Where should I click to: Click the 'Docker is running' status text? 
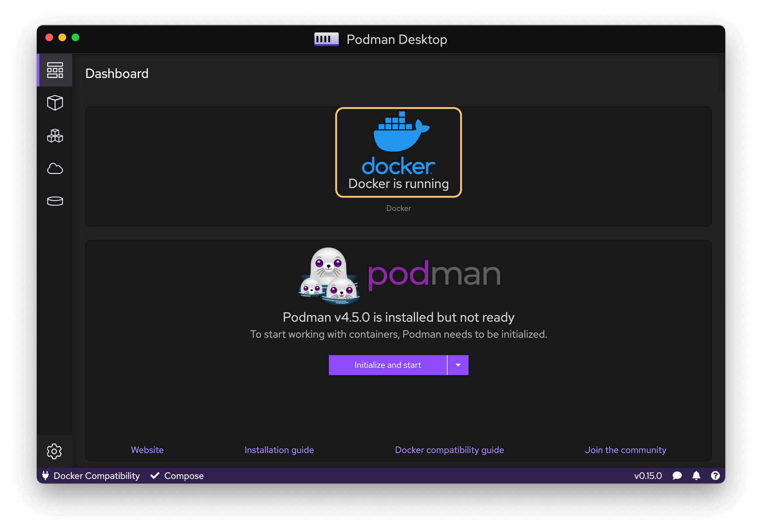coord(398,183)
